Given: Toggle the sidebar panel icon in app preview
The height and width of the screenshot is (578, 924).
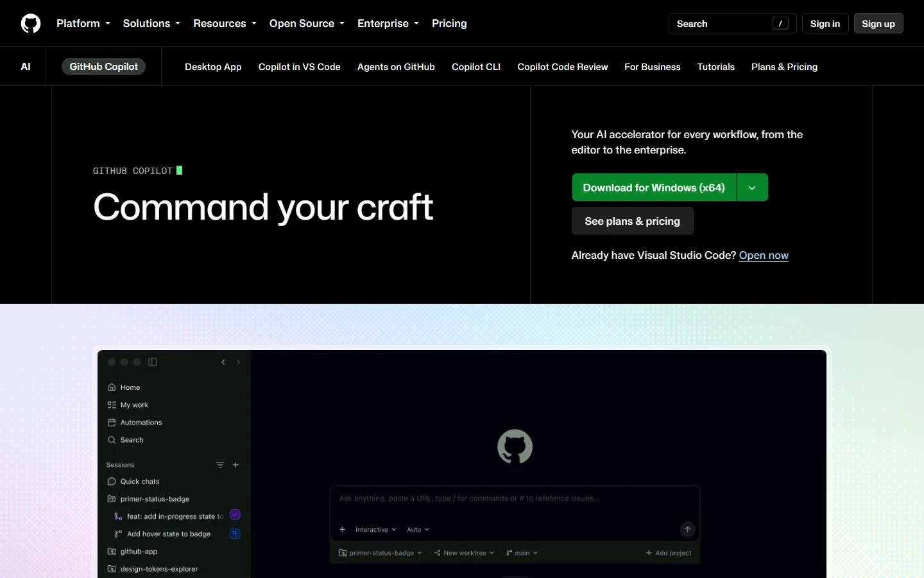Looking at the screenshot, I should coord(153,362).
